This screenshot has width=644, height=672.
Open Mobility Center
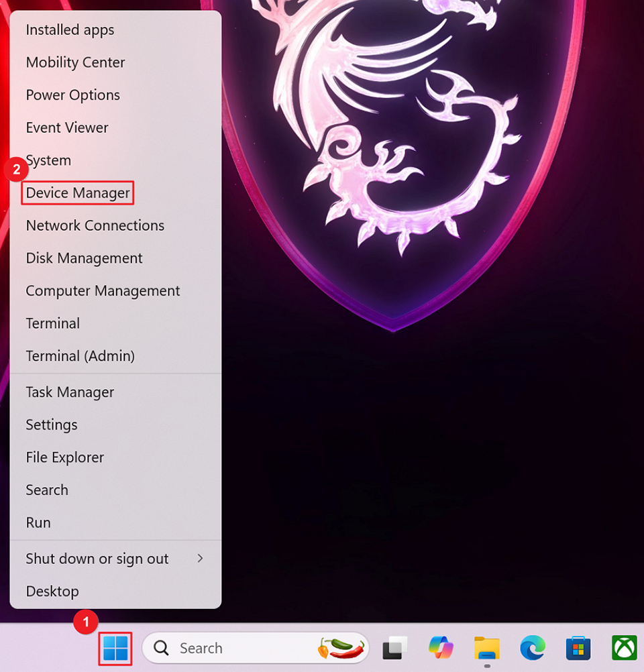coord(115,62)
